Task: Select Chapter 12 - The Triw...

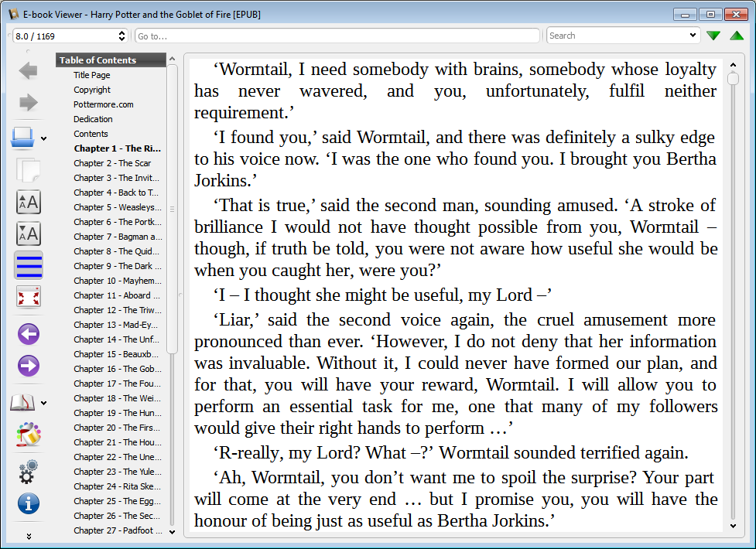Action: pos(117,310)
